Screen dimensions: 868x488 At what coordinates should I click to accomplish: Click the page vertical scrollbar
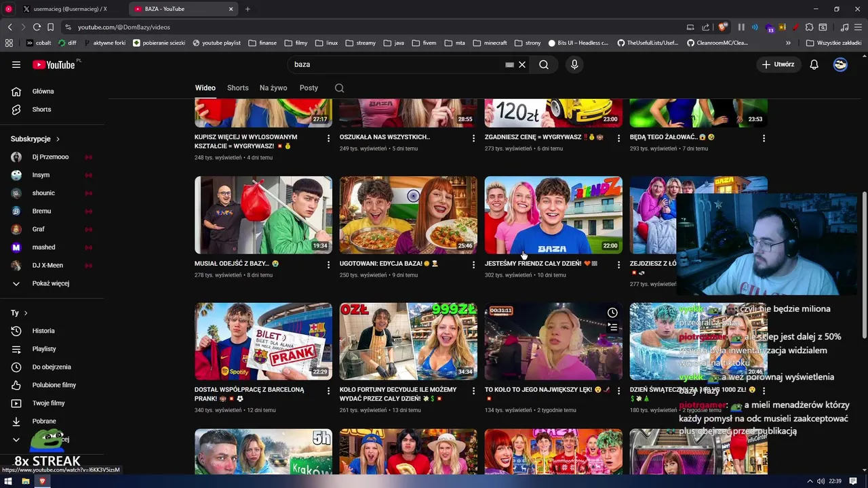(x=864, y=264)
